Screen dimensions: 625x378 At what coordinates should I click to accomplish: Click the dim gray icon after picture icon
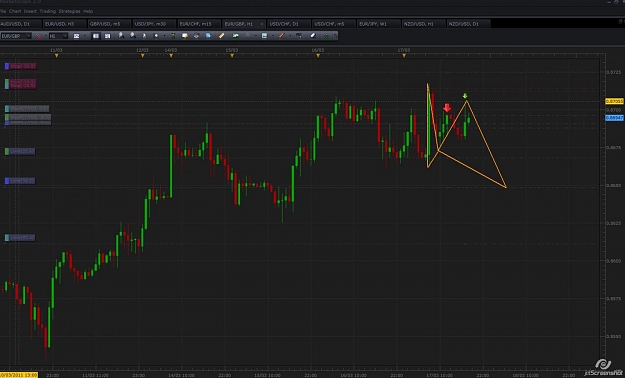tap(248, 35)
